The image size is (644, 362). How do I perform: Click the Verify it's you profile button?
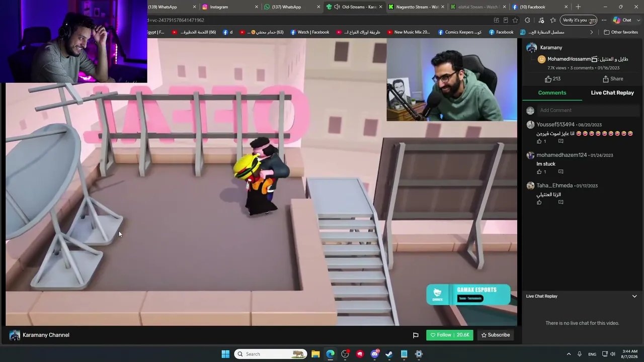[x=579, y=20]
